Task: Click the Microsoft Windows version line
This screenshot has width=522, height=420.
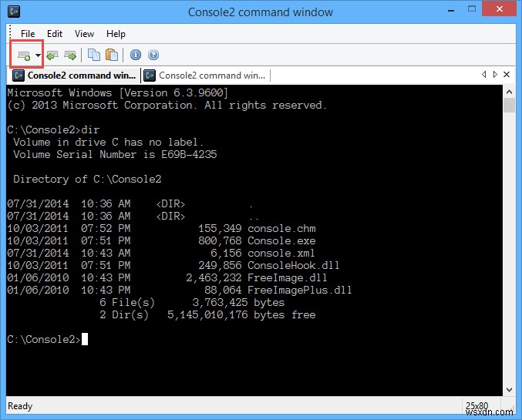Action: pyautogui.click(x=117, y=92)
